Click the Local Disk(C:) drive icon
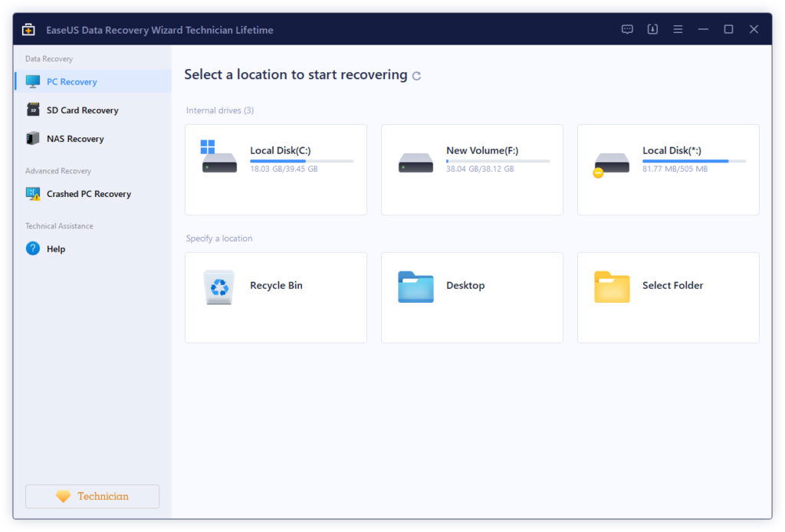Viewport: 785px width, 532px height. pyautogui.click(x=218, y=157)
